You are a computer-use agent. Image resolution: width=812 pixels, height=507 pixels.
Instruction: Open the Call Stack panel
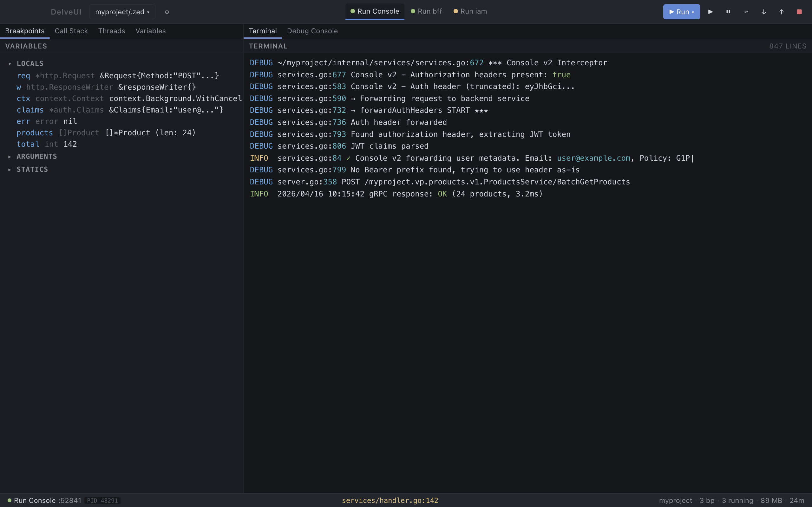[71, 31]
